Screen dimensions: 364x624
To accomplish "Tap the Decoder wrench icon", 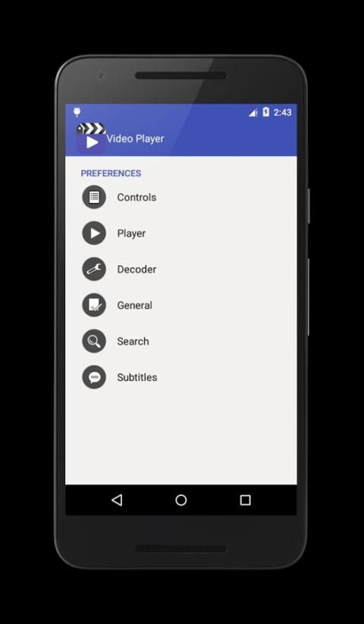I will (94, 269).
